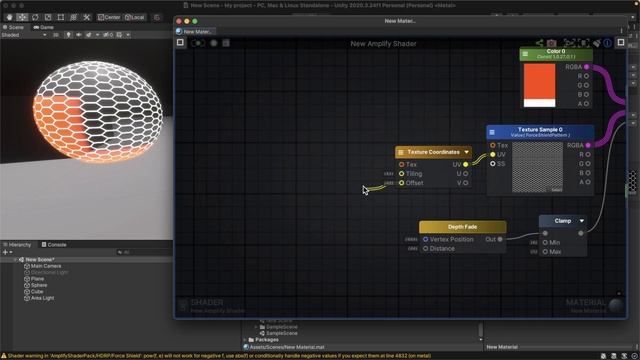
Task: Select the New Mater... shader editor tab
Action: point(196,31)
